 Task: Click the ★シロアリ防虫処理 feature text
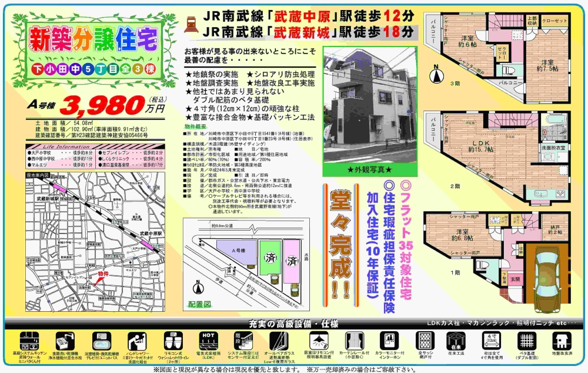pyautogui.click(x=280, y=74)
